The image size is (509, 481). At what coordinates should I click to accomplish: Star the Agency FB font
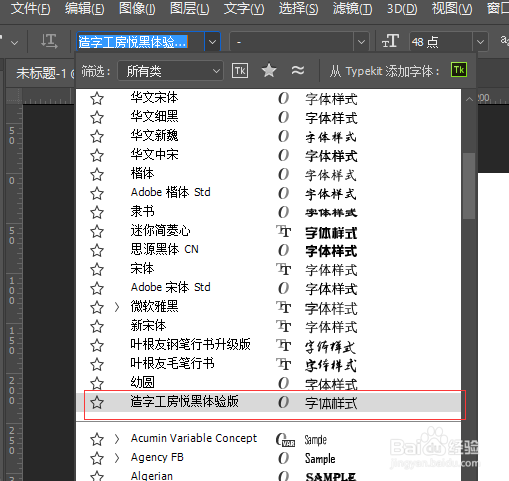tap(97, 458)
